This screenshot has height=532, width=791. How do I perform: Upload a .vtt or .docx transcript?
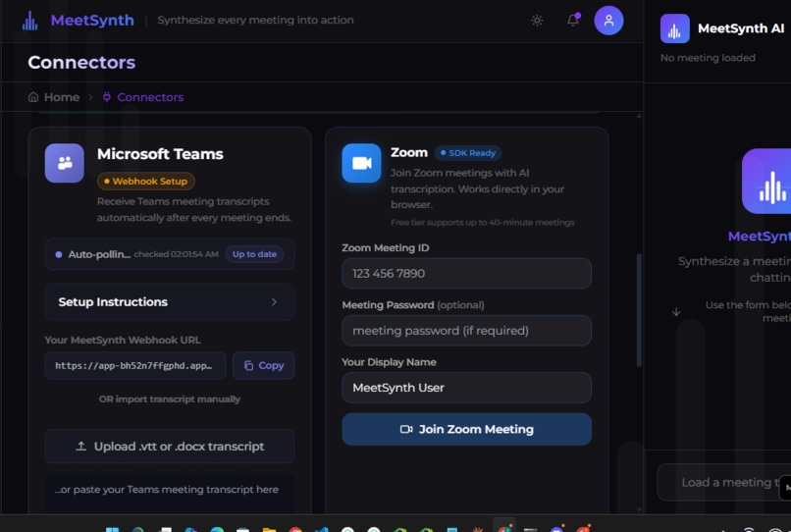coord(170,447)
